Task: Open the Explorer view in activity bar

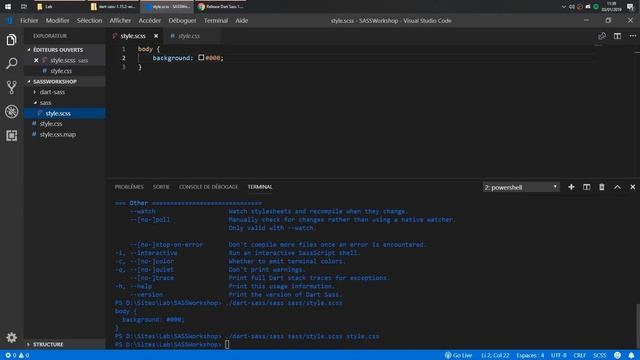Action: tap(11, 40)
